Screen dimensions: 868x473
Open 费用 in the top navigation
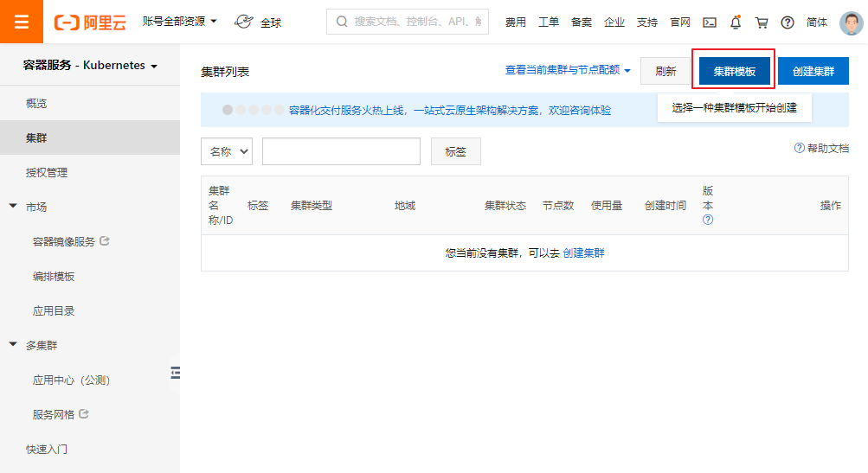(x=516, y=22)
